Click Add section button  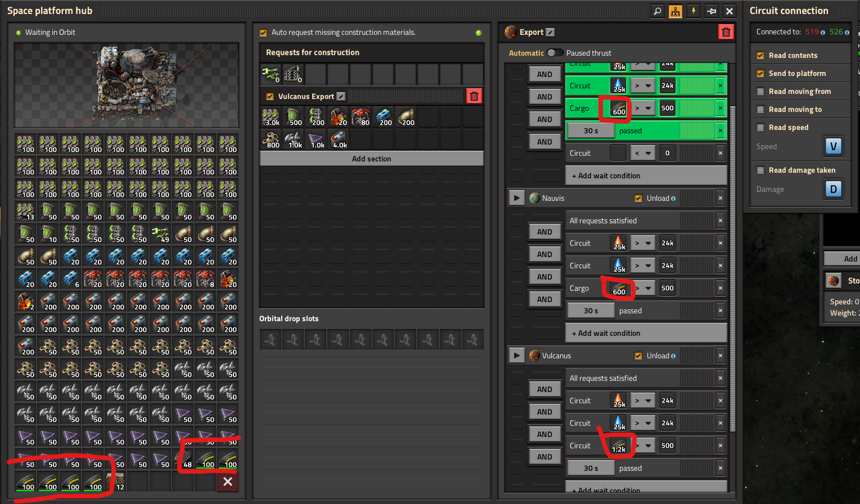pyautogui.click(x=371, y=159)
